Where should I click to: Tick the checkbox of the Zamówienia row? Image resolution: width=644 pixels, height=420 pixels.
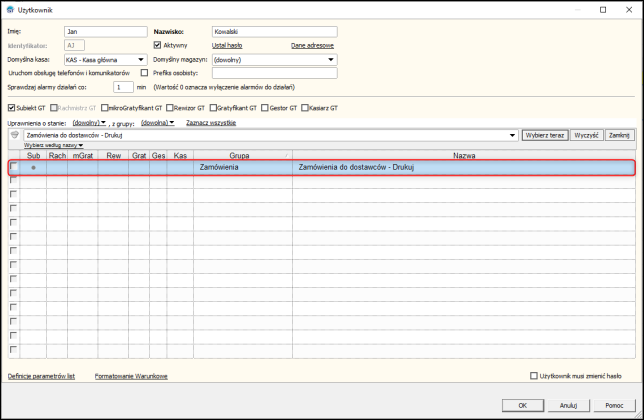click(x=14, y=166)
